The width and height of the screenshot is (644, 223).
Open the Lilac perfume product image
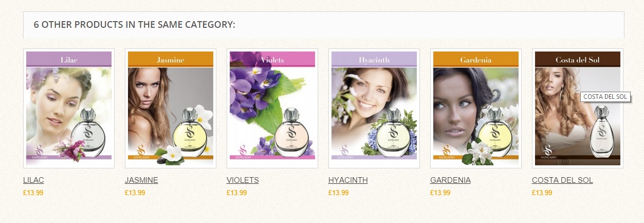69,109
